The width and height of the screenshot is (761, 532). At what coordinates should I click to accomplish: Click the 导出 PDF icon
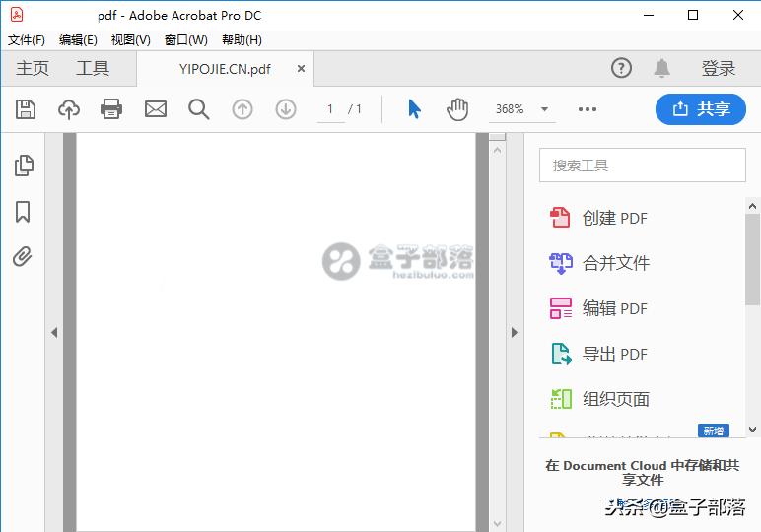point(561,354)
